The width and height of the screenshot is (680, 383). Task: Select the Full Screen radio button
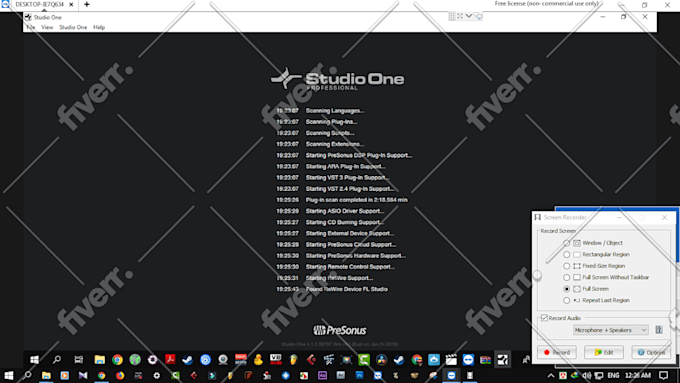[566, 289]
